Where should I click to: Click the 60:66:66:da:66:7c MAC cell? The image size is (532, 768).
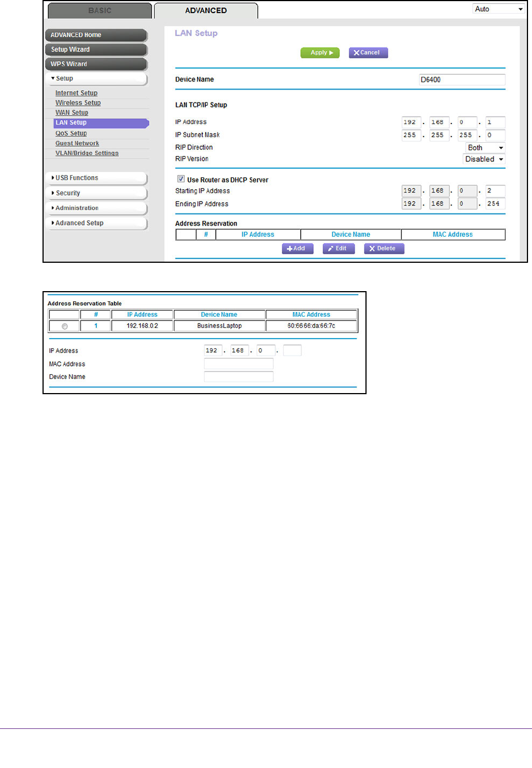[x=311, y=326]
